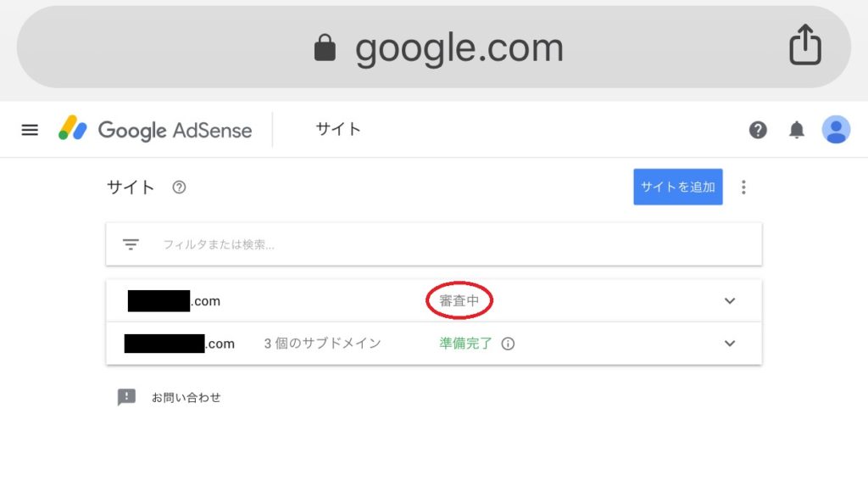
Task: Click the お問い合わせ link
Action: pos(186,397)
